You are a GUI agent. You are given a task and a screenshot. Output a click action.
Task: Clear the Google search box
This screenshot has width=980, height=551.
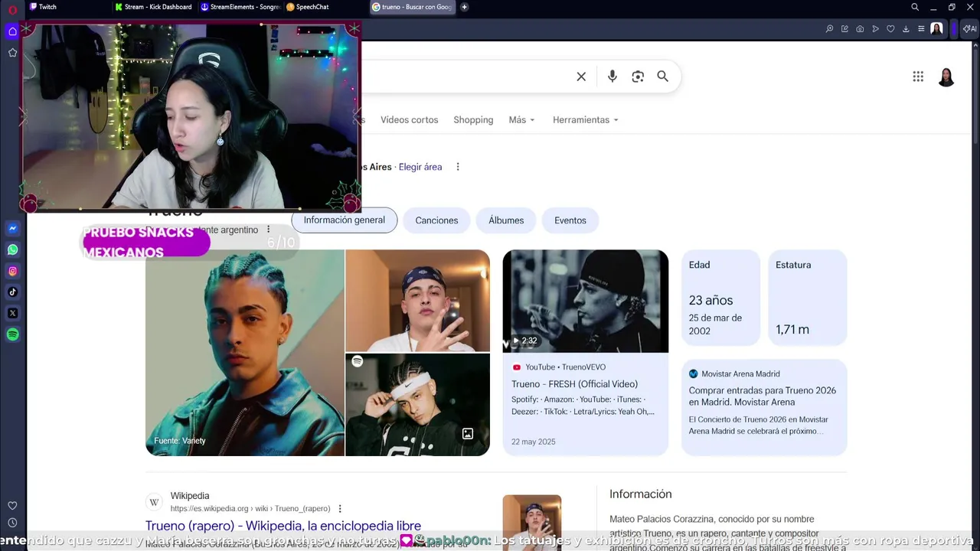581,77
